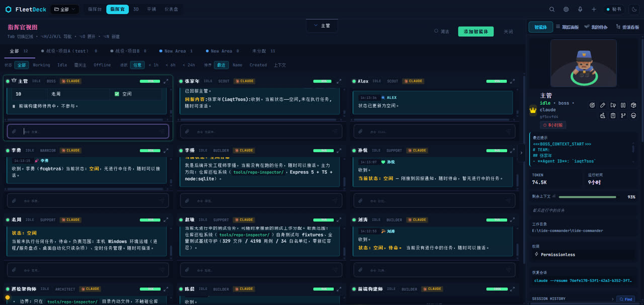Sort agents by Created
The image size is (644, 305).
pos(258,65)
